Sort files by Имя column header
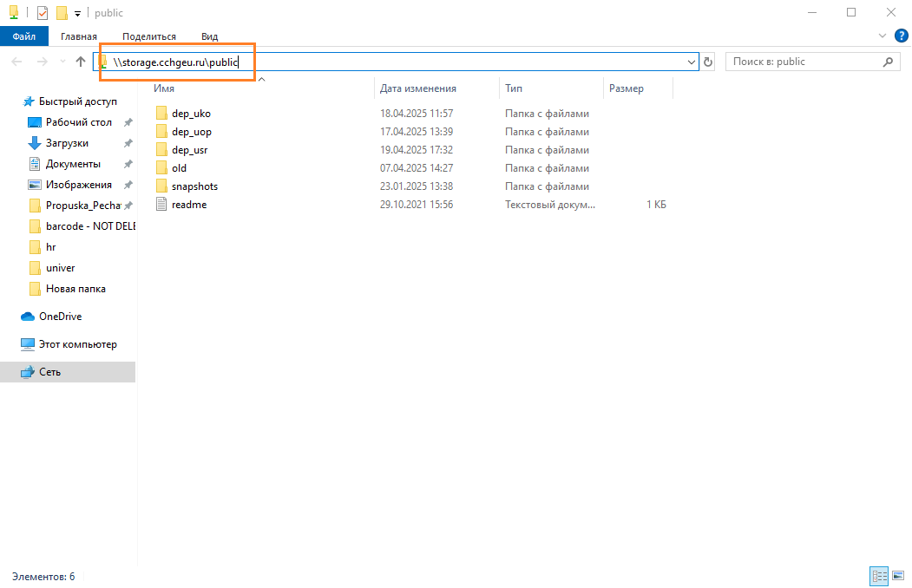 tap(164, 88)
